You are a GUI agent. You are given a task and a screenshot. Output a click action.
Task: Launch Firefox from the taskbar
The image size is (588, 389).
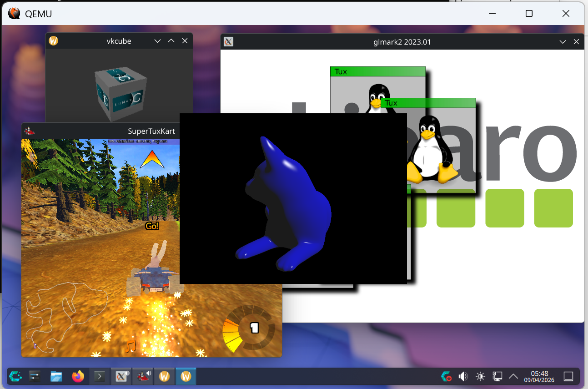(77, 376)
